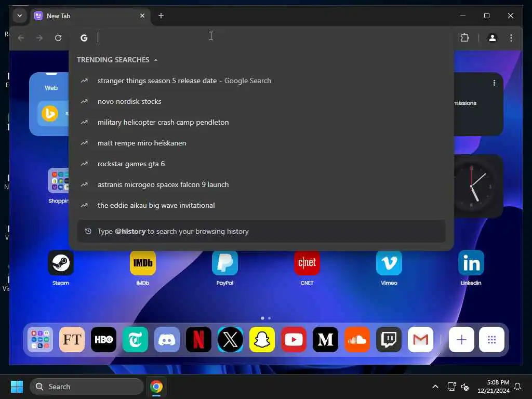Open Netflix from the dock
532x399 pixels.
pos(198,340)
